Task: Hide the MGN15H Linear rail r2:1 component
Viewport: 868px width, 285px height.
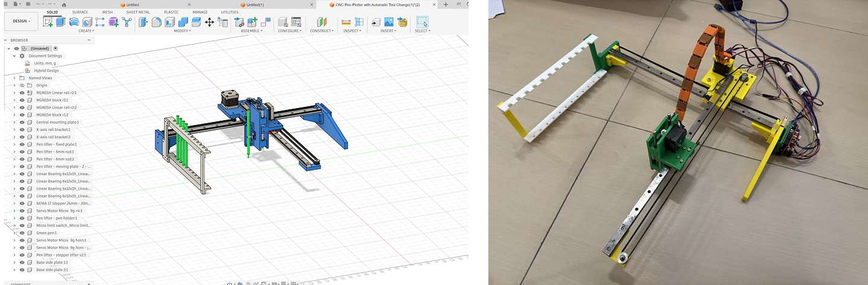Action: 22,92
